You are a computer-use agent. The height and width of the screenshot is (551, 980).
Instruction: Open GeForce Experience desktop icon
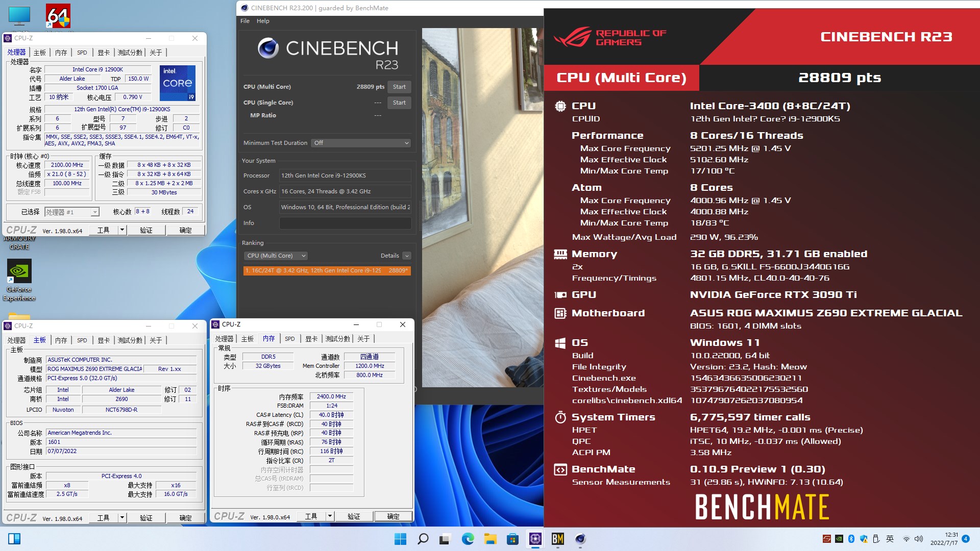(x=19, y=280)
